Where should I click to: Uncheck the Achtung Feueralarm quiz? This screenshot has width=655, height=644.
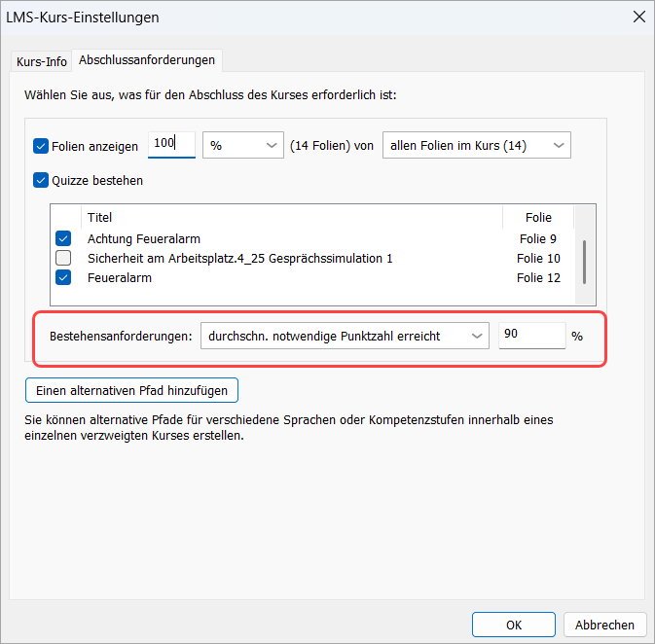point(63,238)
